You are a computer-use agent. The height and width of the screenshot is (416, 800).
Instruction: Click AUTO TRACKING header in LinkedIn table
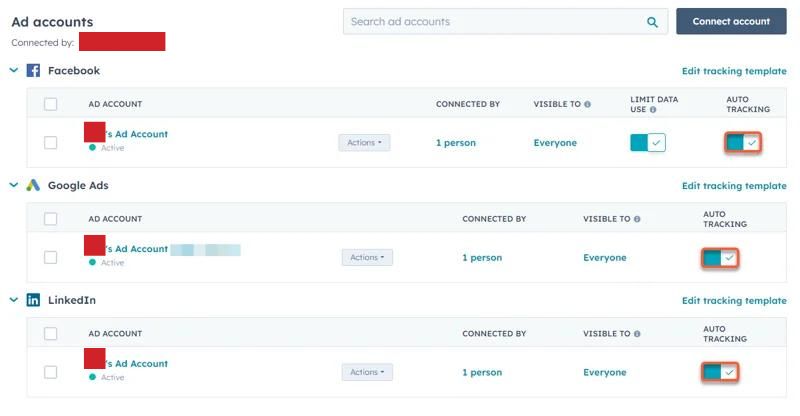[x=725, y=334]
